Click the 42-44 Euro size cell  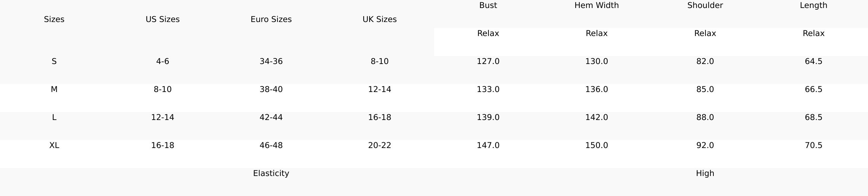click(271, 117)
